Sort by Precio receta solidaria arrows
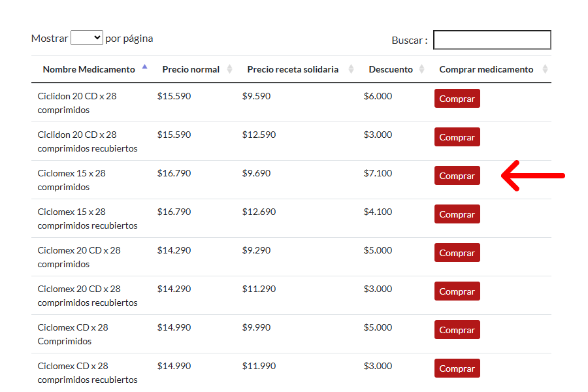 pos(351,69)
